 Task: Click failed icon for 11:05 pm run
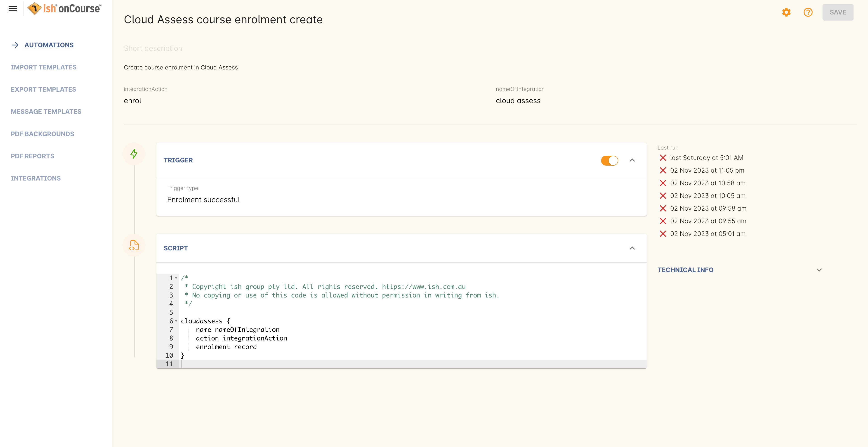tap(663, 171)
